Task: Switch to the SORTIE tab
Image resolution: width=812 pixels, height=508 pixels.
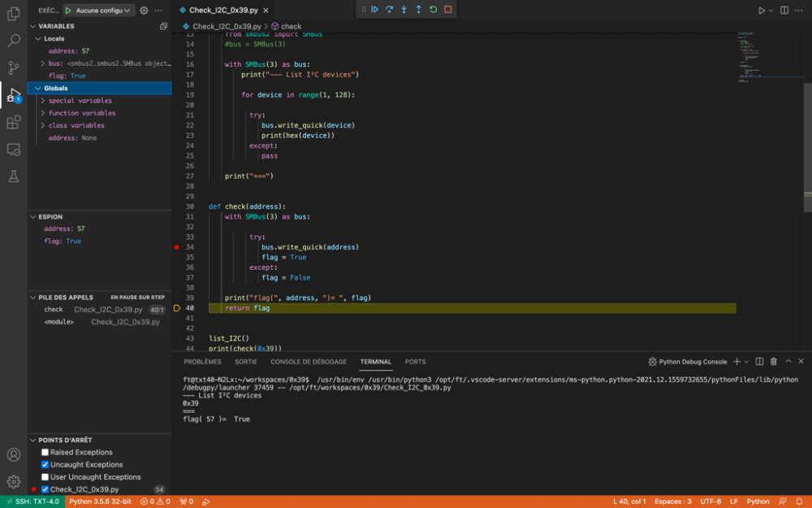Action: 245,361
